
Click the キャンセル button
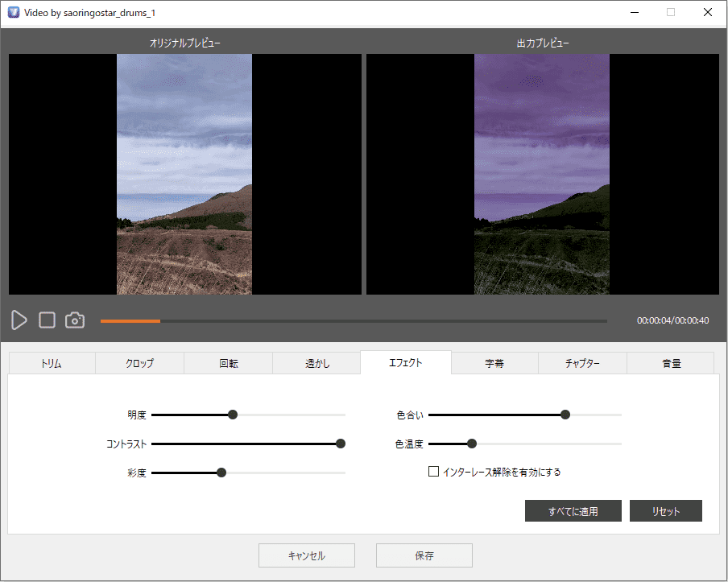(306, 555)
